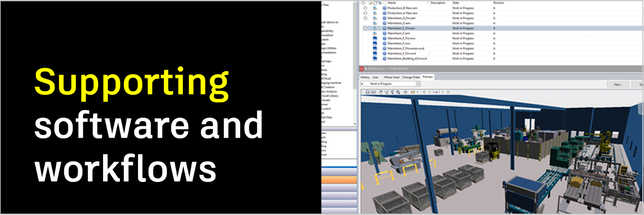Select file Mannheim_F.nwc

click(399, 43)
